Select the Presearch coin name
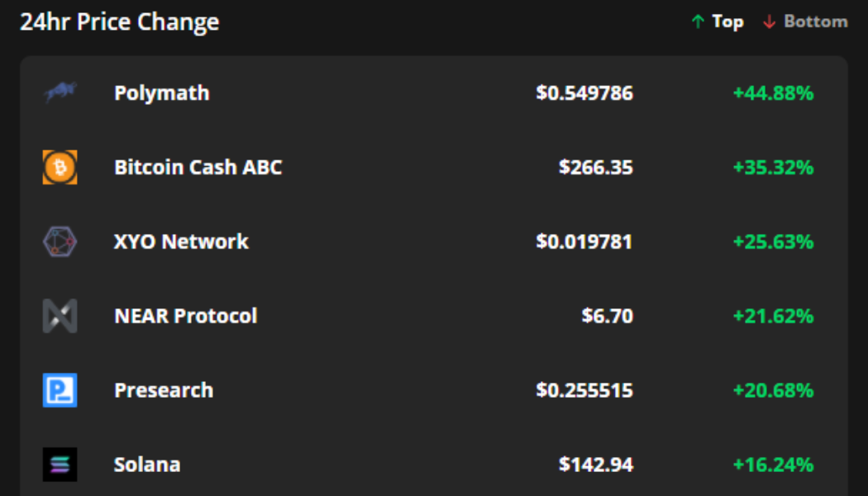The width and height of the screenshot is (868, 496). (x=163, y=390)
